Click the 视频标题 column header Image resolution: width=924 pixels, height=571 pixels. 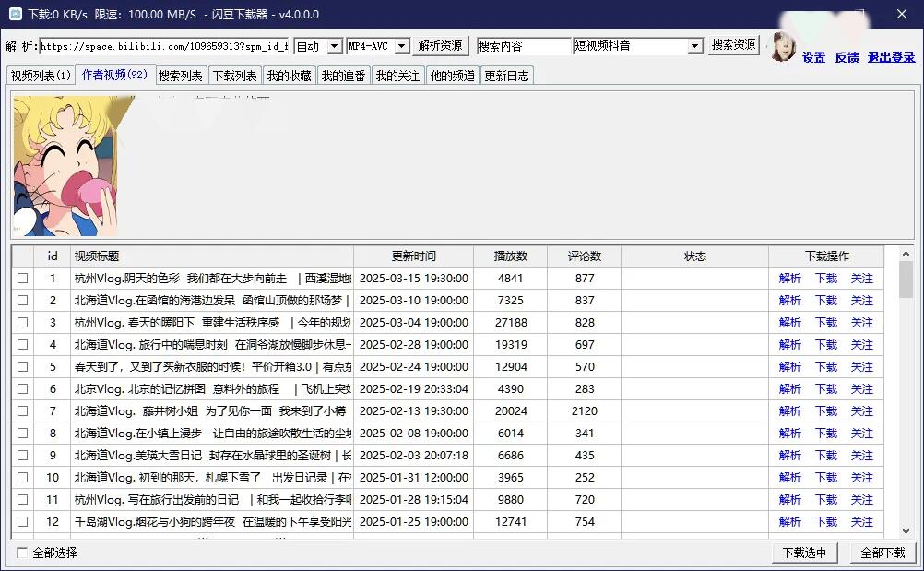tap(211, 256)
